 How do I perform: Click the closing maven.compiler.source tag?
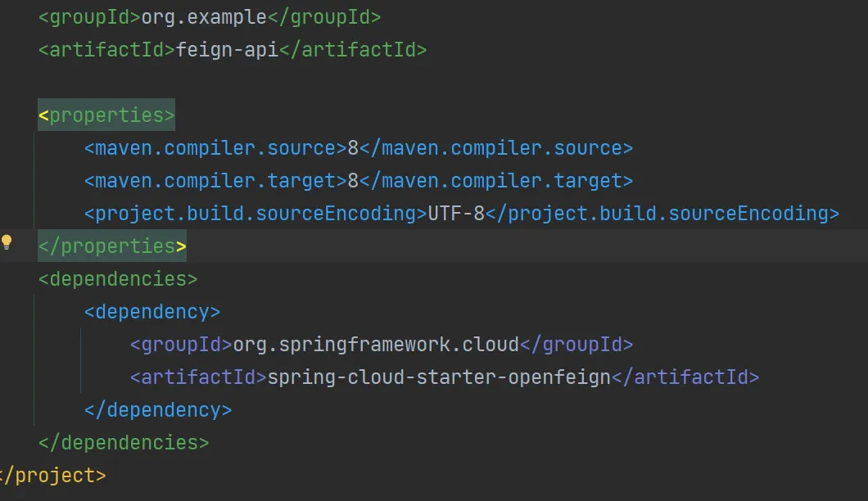496,148
